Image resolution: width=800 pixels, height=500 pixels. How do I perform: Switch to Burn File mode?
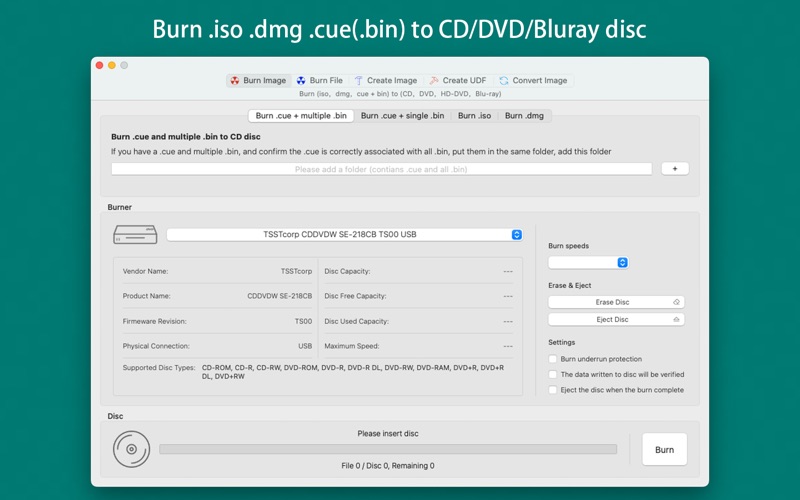click(x=320, y=81)
